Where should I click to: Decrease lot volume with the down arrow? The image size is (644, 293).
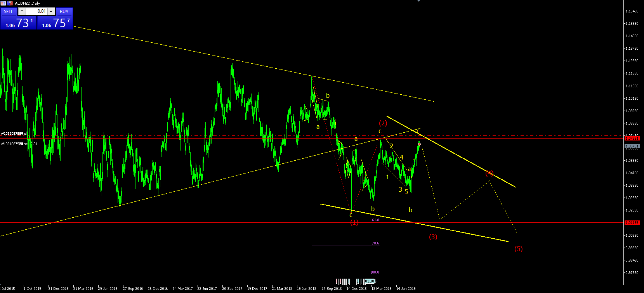[22, 11]
